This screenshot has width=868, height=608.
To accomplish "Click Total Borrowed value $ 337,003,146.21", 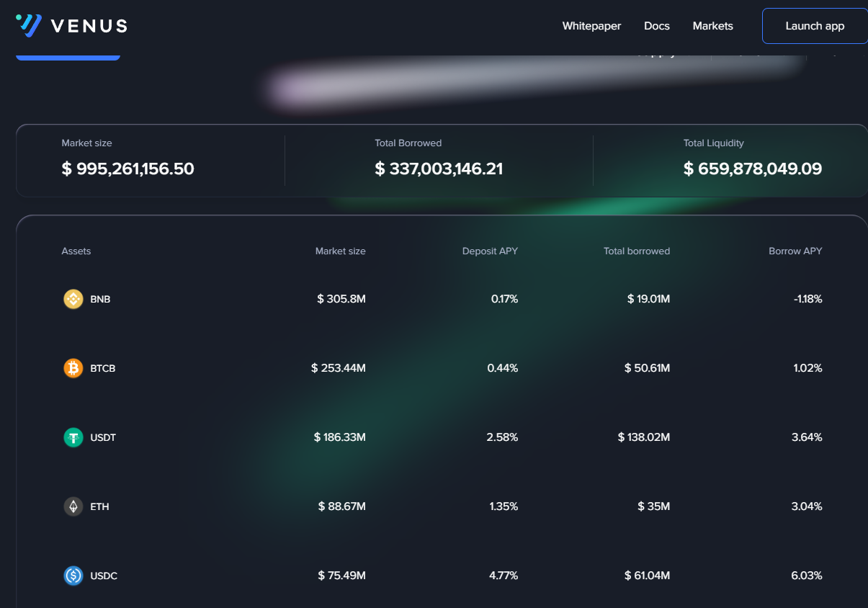I will (439, 169).
